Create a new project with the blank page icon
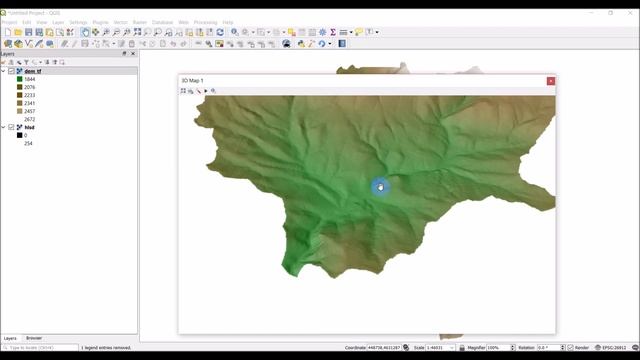Image resolution: width=640 pixels, height=360 pixels. pos(8,32)
